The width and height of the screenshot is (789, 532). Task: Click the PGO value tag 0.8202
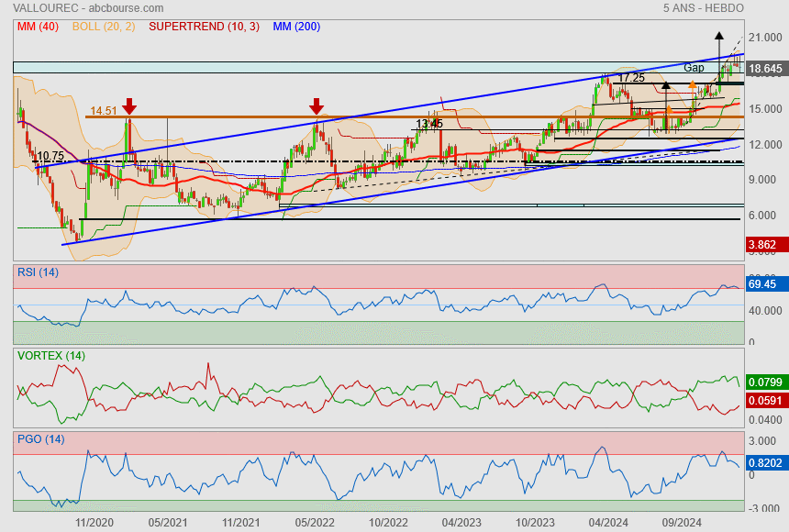point(766,463)
